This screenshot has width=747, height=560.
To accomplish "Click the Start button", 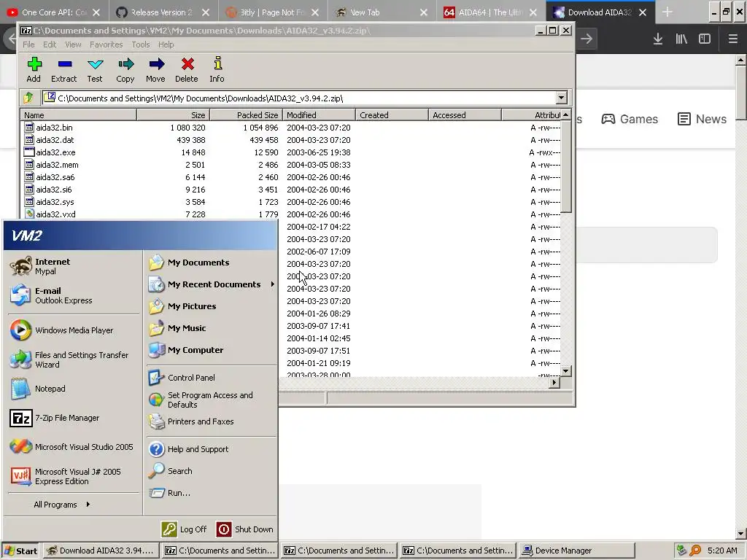I will 20,551.
